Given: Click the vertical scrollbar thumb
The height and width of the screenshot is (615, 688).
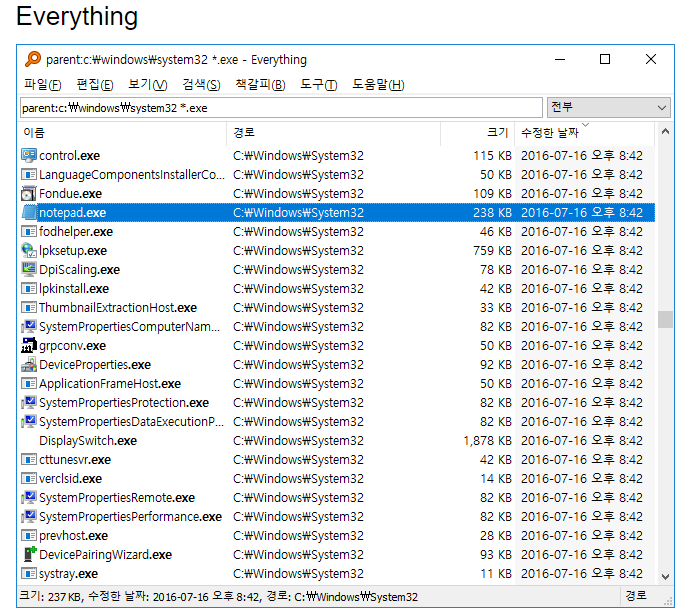Looking at the screenshot, I should point(665,319).
